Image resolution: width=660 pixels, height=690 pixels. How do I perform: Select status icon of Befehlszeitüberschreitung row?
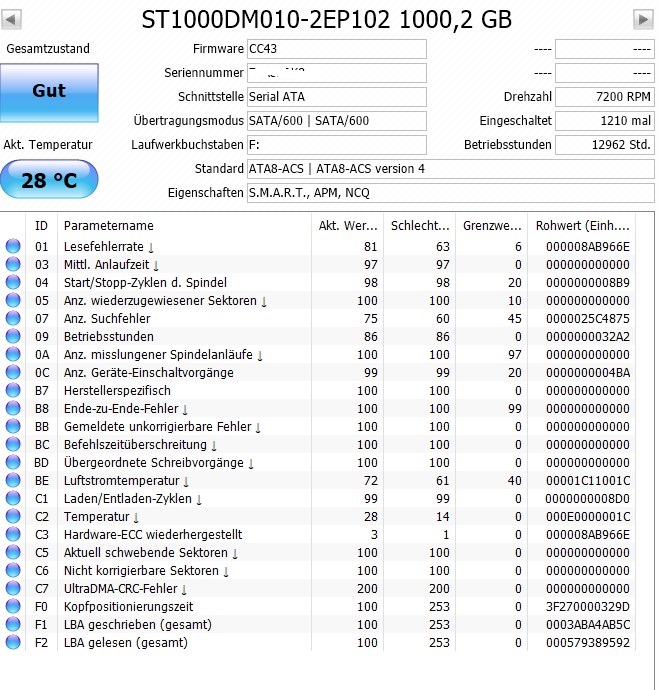[x=13, y=444]
